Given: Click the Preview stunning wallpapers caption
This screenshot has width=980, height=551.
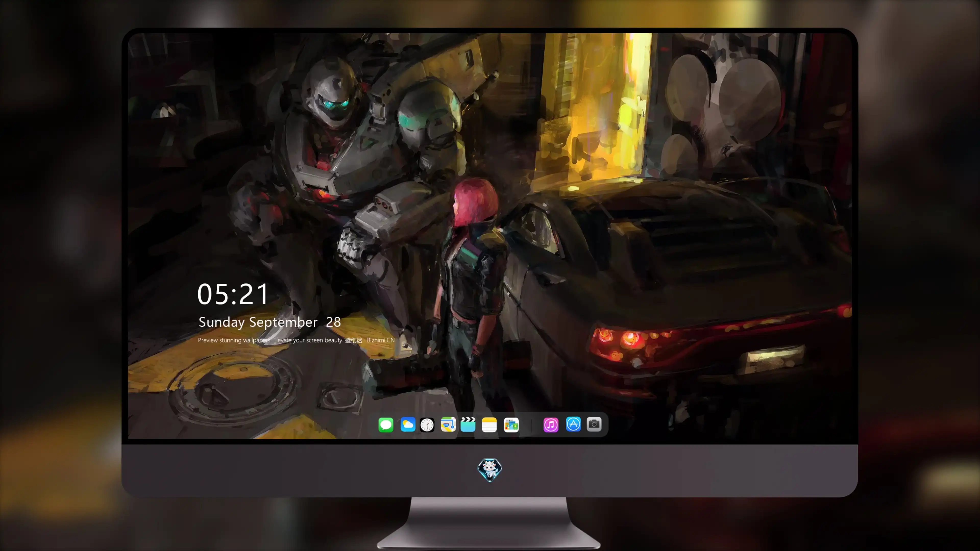Looking at the screenshot, I should click(x=296, y=340).
